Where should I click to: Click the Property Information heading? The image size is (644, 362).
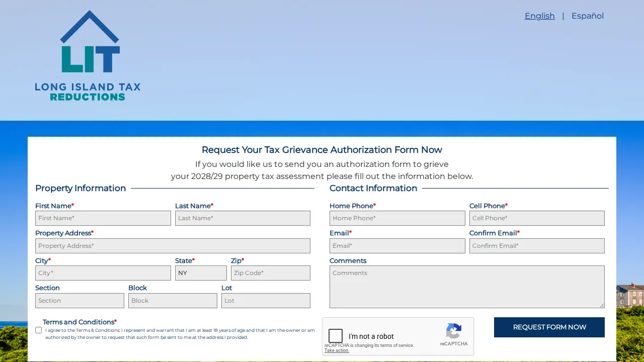click(80, 188)
